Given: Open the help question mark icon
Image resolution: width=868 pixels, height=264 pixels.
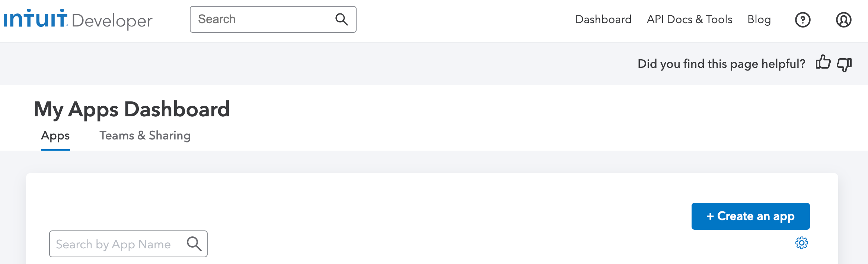Looking at the screenshot, I should [803, 20].
